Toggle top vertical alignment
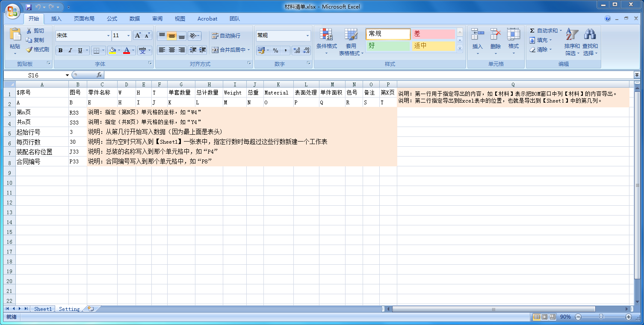This screenshot has width=644, height=325. [x=162, y=36]
